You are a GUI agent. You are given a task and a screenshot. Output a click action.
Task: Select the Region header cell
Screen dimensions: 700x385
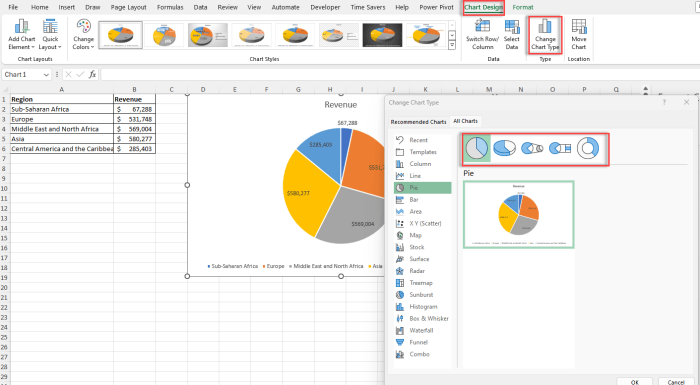62,99
